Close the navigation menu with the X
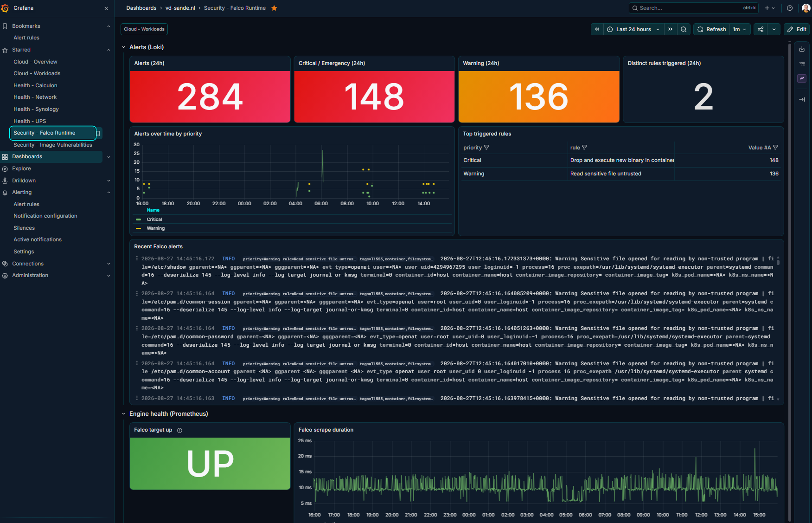 point(106,8)
